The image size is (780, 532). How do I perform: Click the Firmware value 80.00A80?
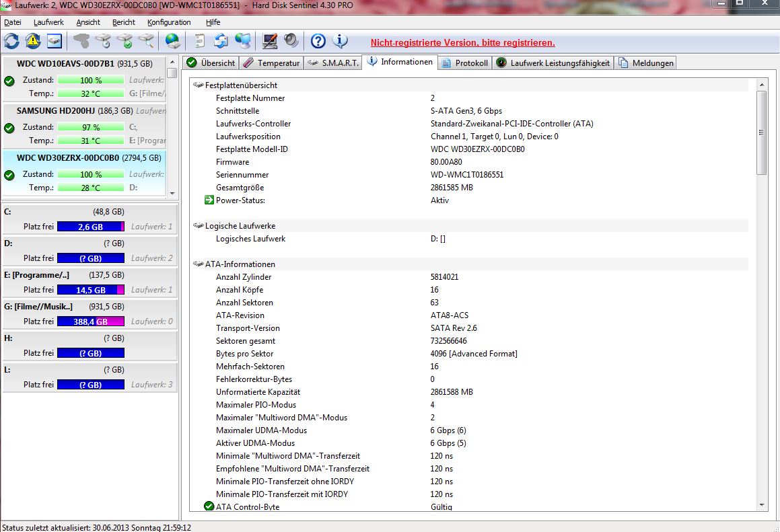446,161
